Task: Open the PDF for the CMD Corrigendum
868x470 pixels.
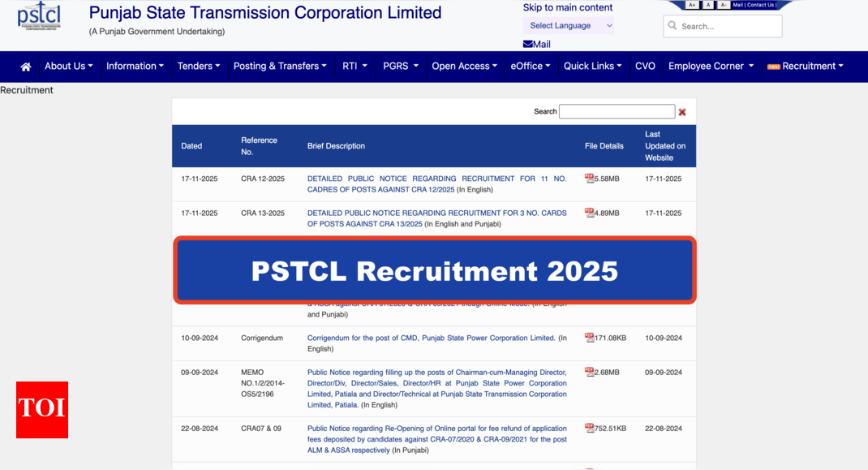Action: click(590, 338)
